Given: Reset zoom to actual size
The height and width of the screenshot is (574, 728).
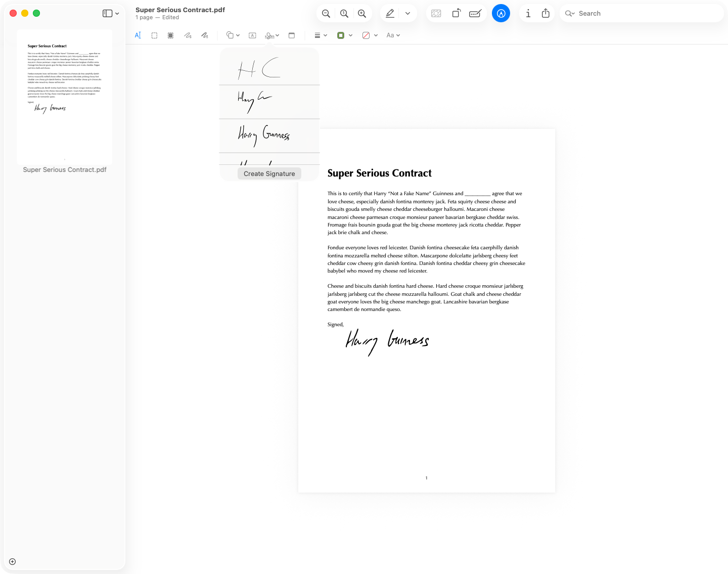Looking at the screenshot, I should (344, 14).
